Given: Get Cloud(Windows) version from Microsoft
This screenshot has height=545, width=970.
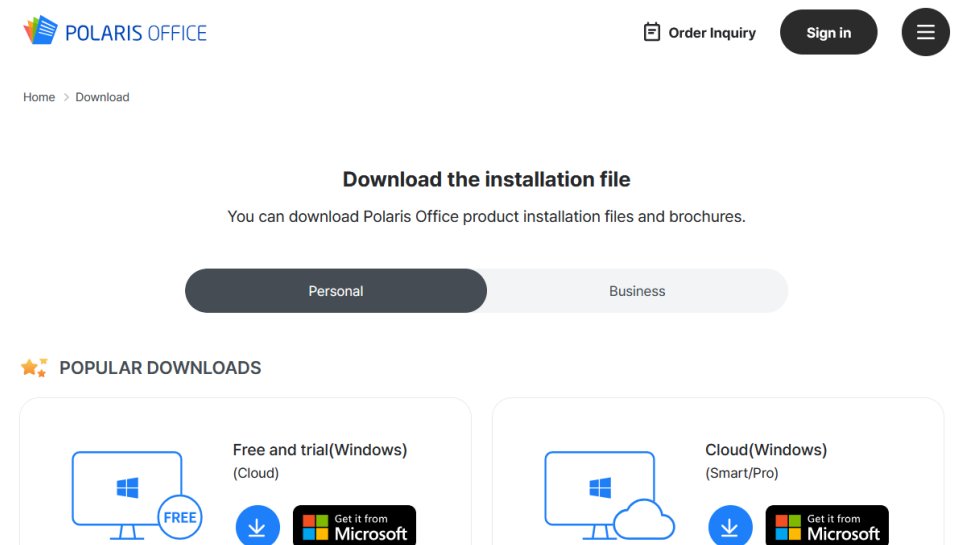Looking at the screenshot, I should coord(827,526).
